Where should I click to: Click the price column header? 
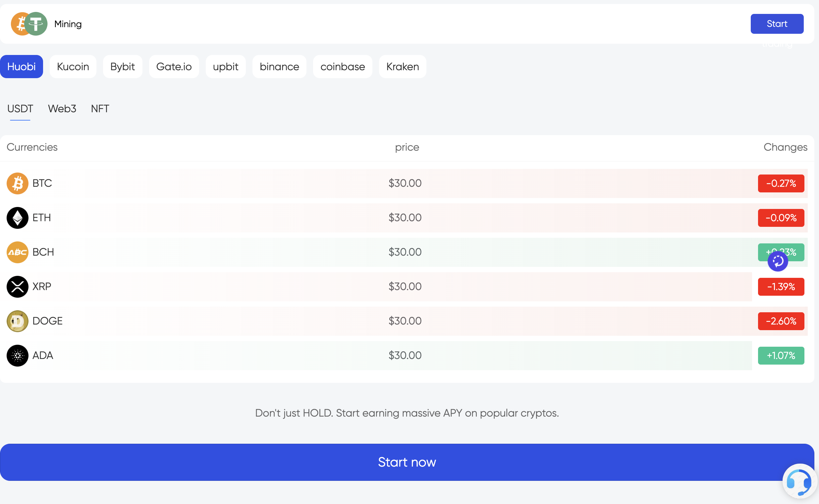click(x=407, y=148)
